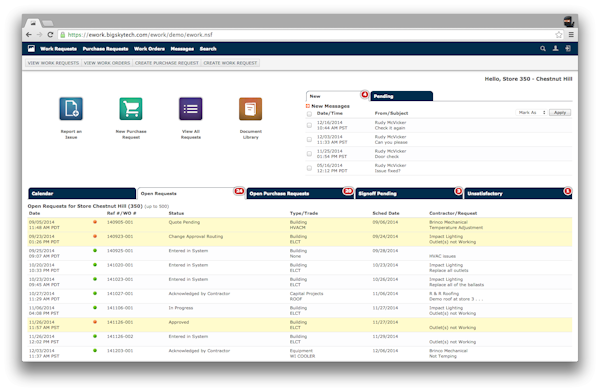Click the New Messages expand icon
600x392 pixels.
308,106
